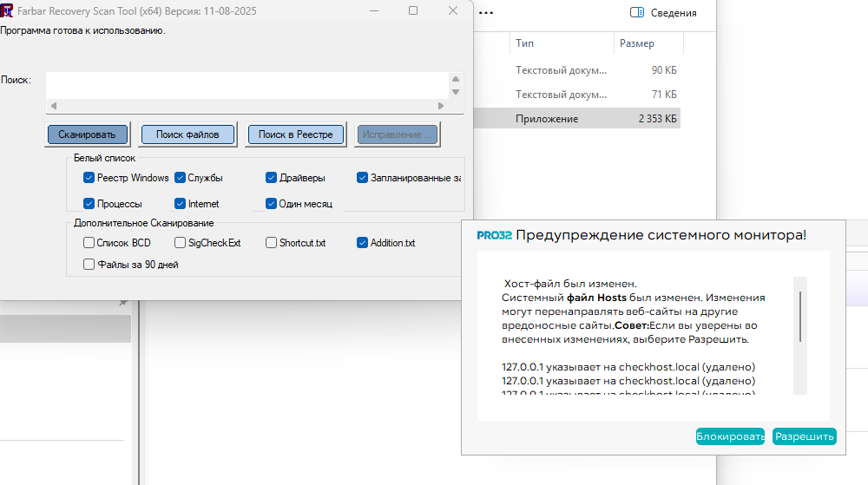
Task: Toggle the Драйверы checkbox
Action: click(271, 178)
